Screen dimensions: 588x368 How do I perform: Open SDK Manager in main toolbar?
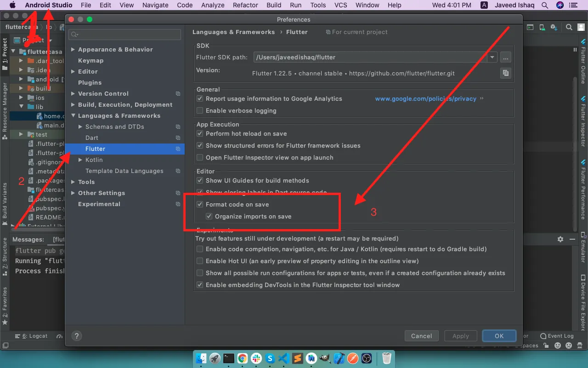[x=554, y=28]
